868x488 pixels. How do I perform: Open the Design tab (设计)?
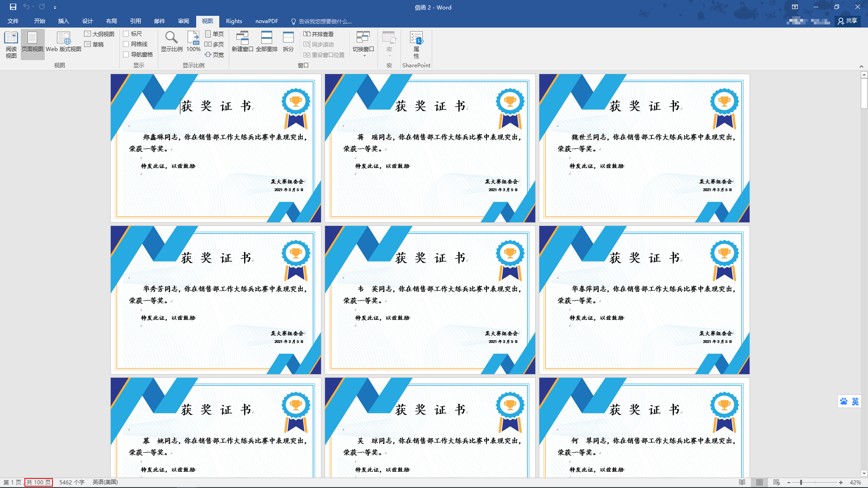click(88, 21)
